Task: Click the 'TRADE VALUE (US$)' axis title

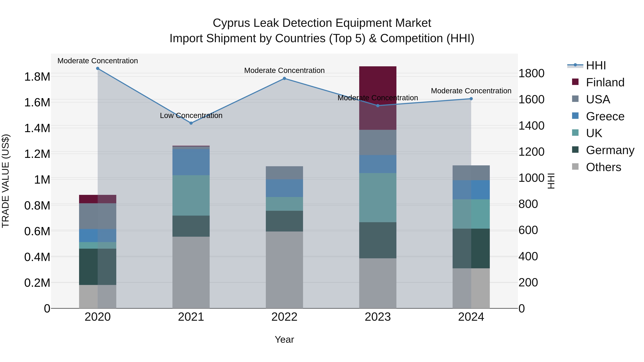Action: pyautogui.click(x=6, y=181)
